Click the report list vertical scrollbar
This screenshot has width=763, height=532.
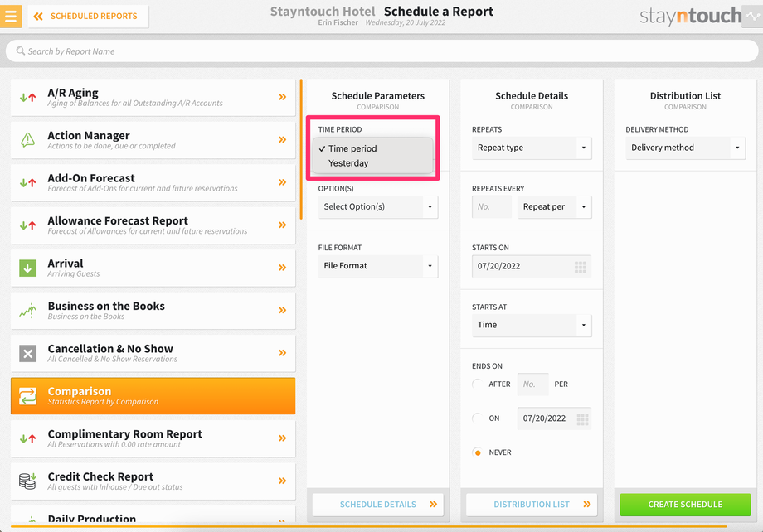(301, 149)
